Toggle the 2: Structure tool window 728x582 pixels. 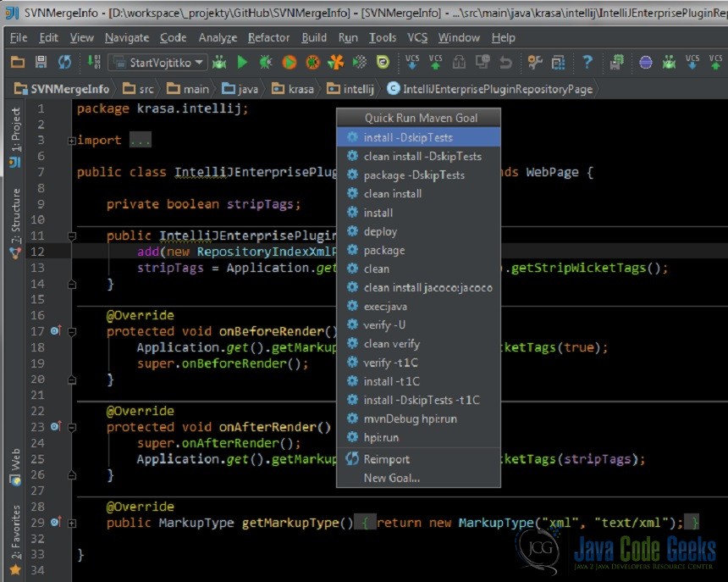pos(15,223)
